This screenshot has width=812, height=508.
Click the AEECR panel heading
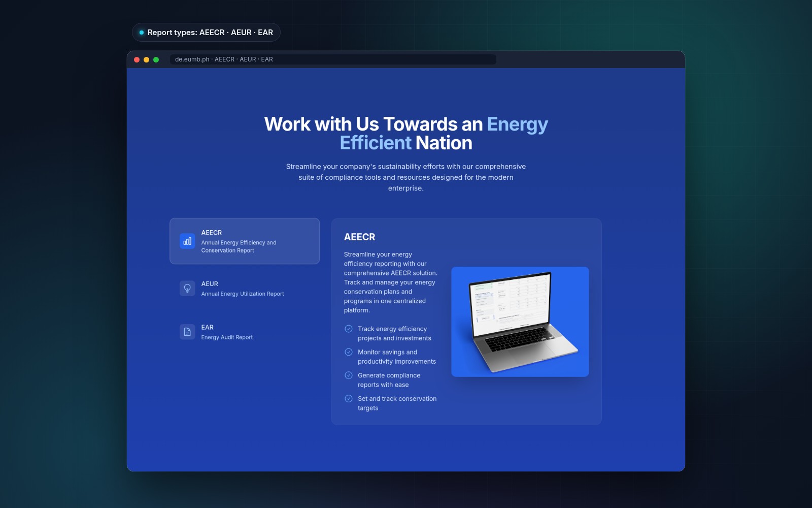(x=360, y=237)
